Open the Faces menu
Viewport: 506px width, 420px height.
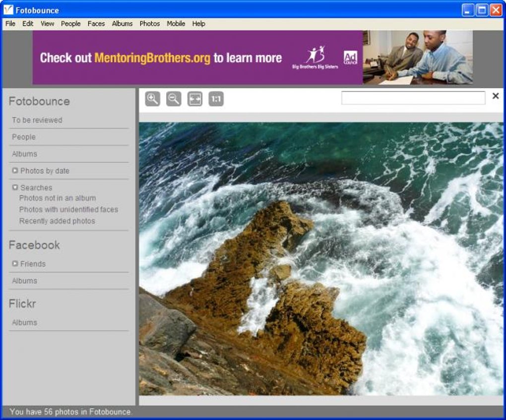96,23
